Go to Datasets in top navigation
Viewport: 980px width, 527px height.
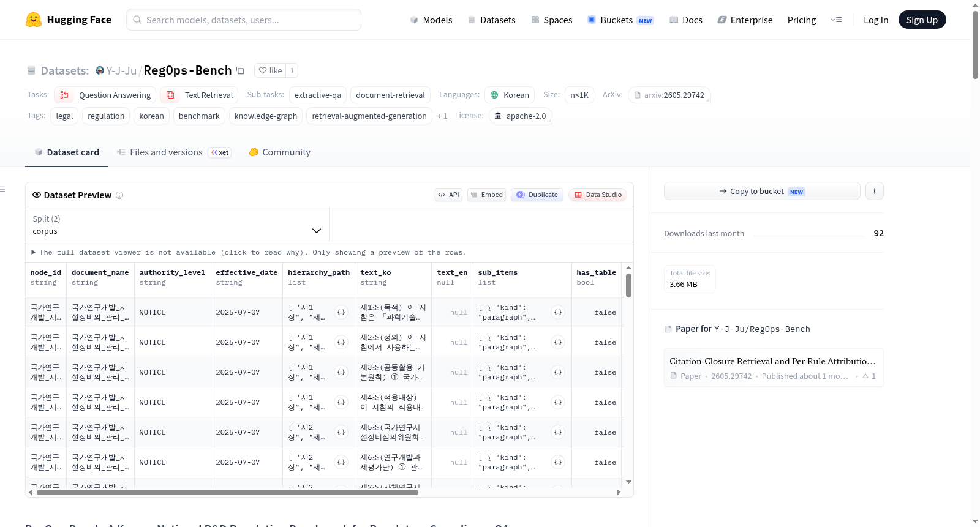[x=491, y=20]
